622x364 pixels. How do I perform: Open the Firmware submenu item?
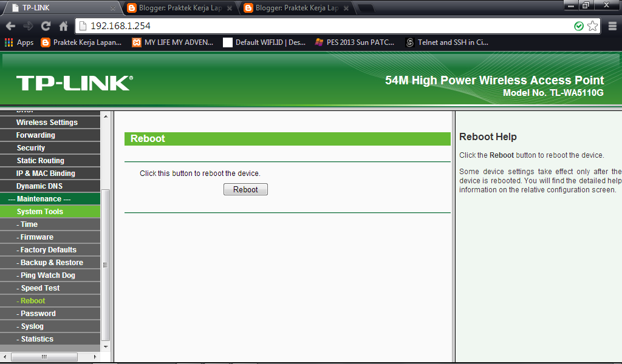tap(50, 237)
